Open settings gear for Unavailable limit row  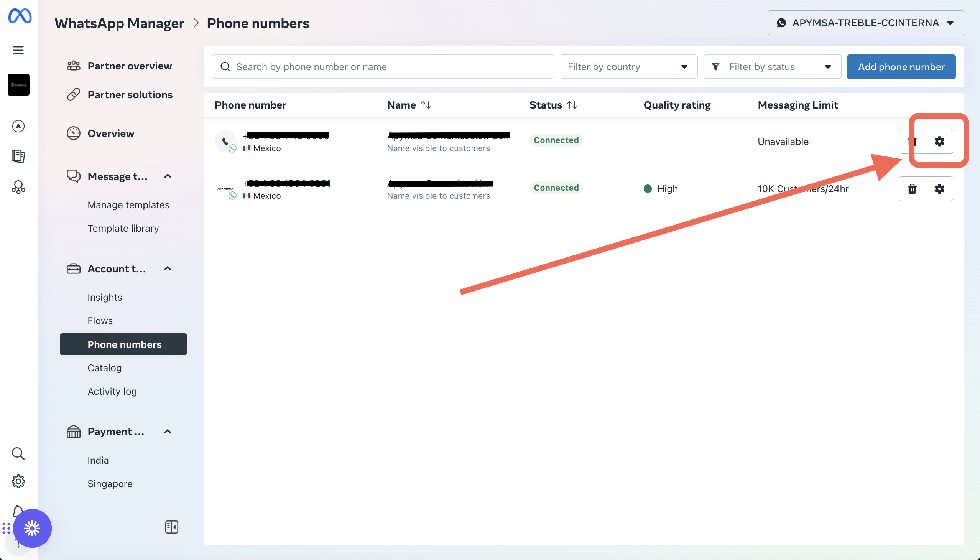point(939,142)
